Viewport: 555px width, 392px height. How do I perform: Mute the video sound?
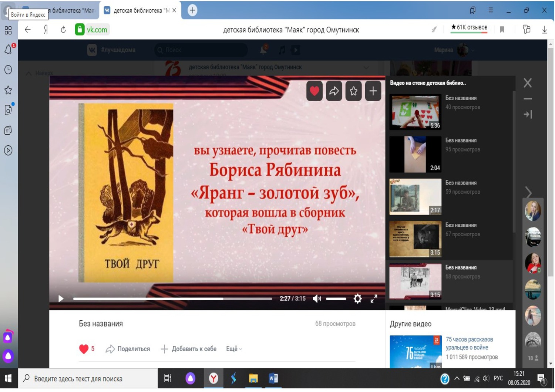pyautogui.click(x=317, y=298)
